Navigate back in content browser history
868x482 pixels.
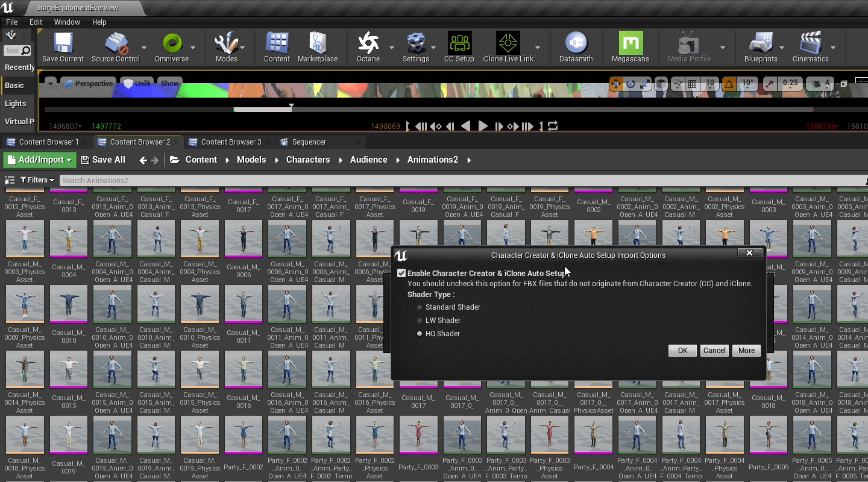click(143, 160)
